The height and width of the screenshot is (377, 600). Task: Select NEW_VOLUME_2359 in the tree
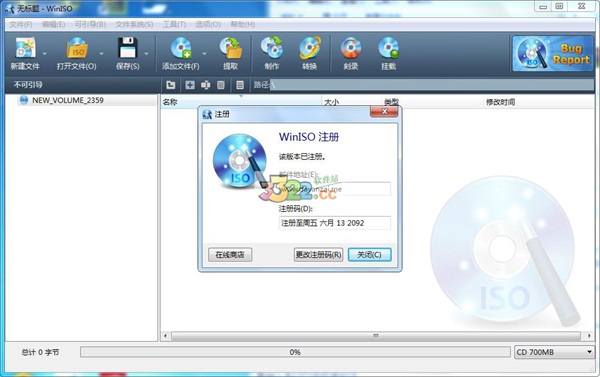point(68,100)
